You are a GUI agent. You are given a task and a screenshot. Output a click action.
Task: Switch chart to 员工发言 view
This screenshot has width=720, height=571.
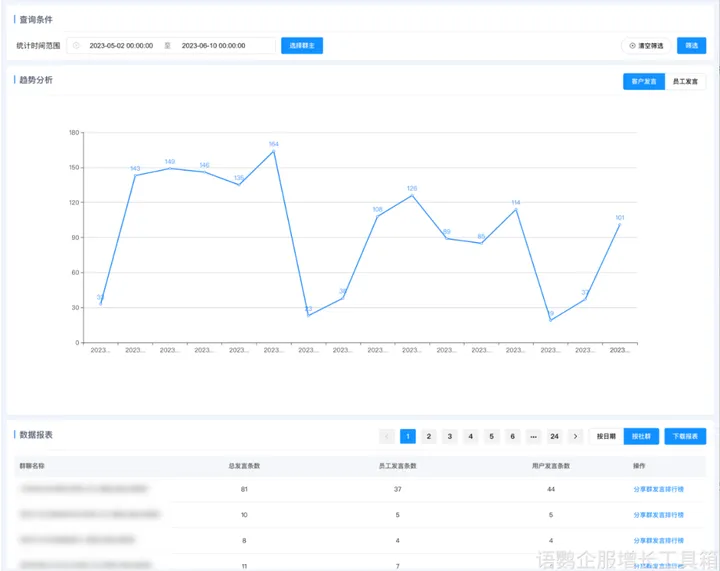tap(685, 81)
